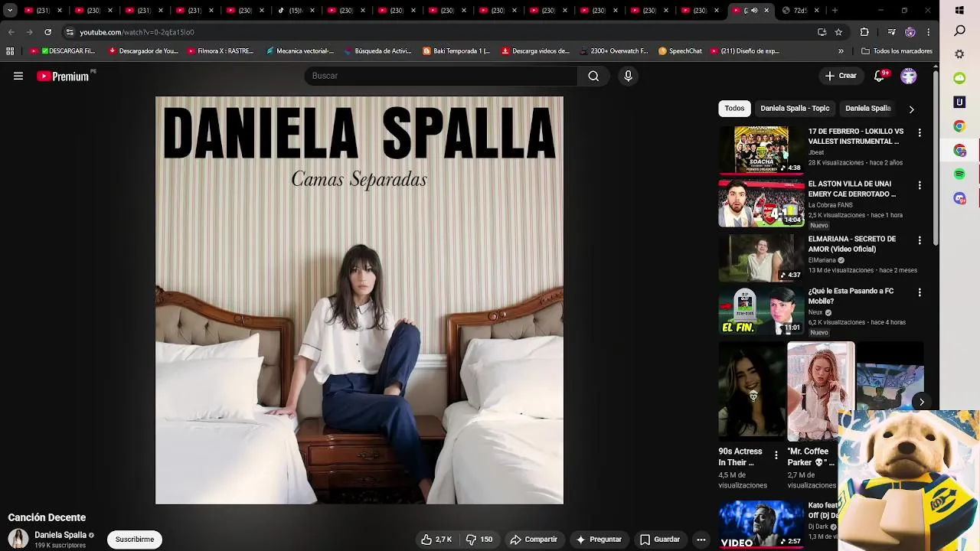Bookmark this page with star icon
Screen dimensions: 980x551
pyautogui.click(x=838, y=32)
